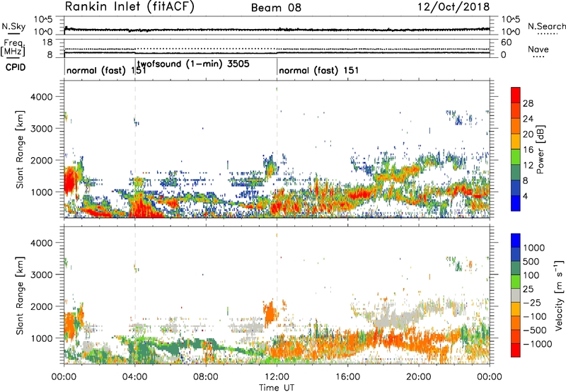Viewport: 566px width, 392px height.
Task: Select the '4' tick on the Power colorbar
Action: (x=525, y=196)
